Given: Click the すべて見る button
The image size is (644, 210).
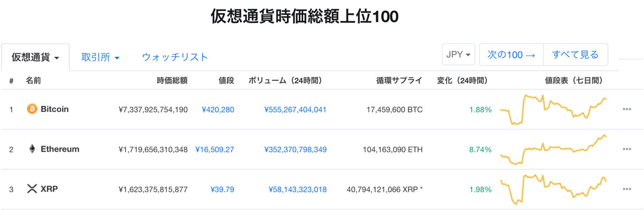Looking at the screenshot, I should (x=575, y=55).
